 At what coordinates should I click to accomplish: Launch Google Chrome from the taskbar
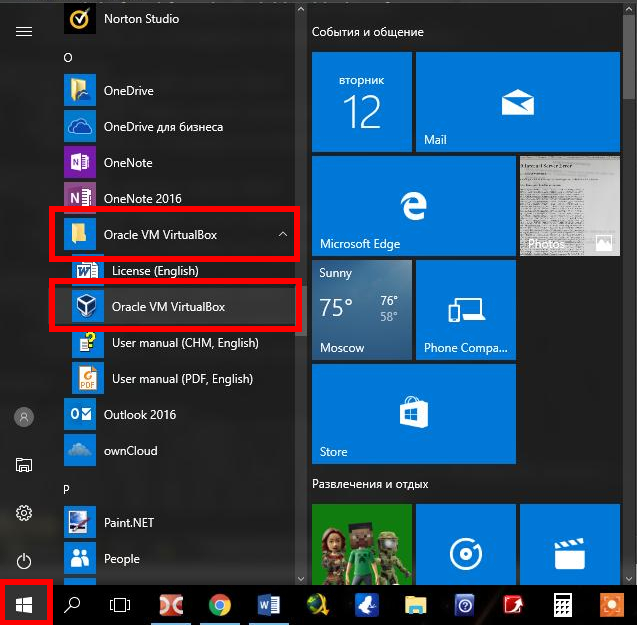(x=220, y=605)
